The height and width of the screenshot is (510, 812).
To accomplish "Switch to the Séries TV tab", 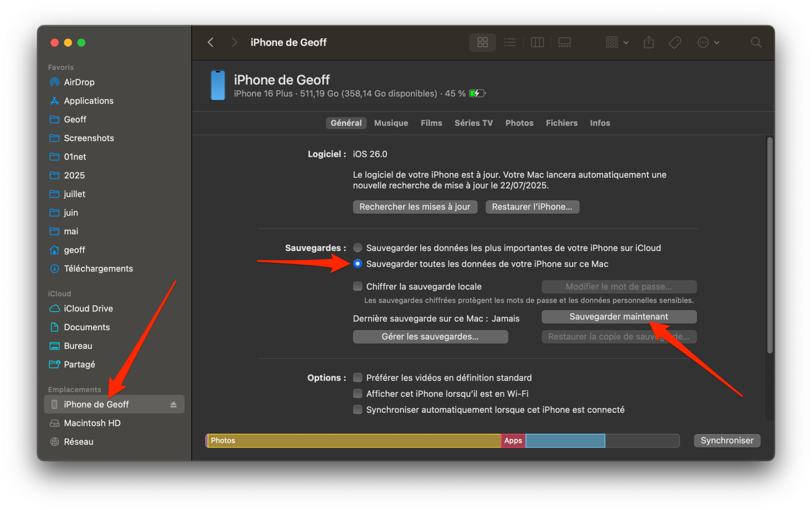I will 474,123.
